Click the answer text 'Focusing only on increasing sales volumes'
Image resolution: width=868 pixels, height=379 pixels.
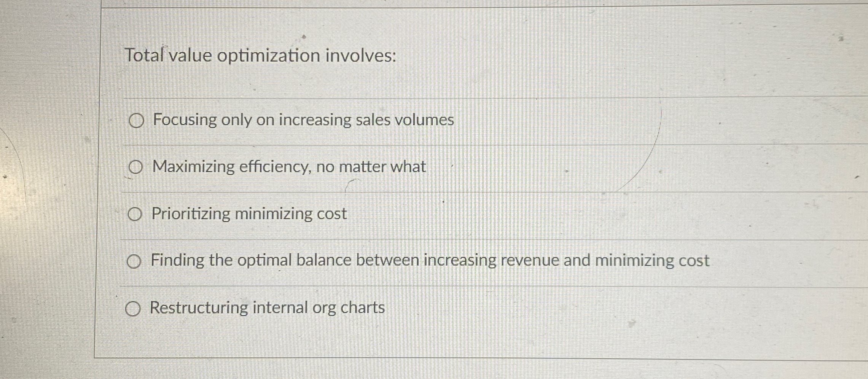pos(302,120)
